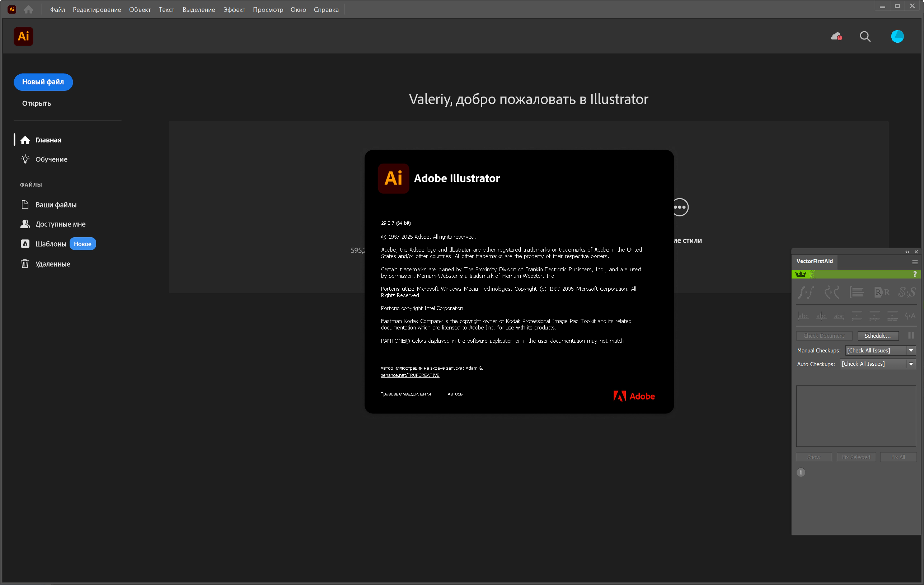Click the version text 29.8.7 (64-bit)
Screen dimensions: 924x585
click(396, 223)
